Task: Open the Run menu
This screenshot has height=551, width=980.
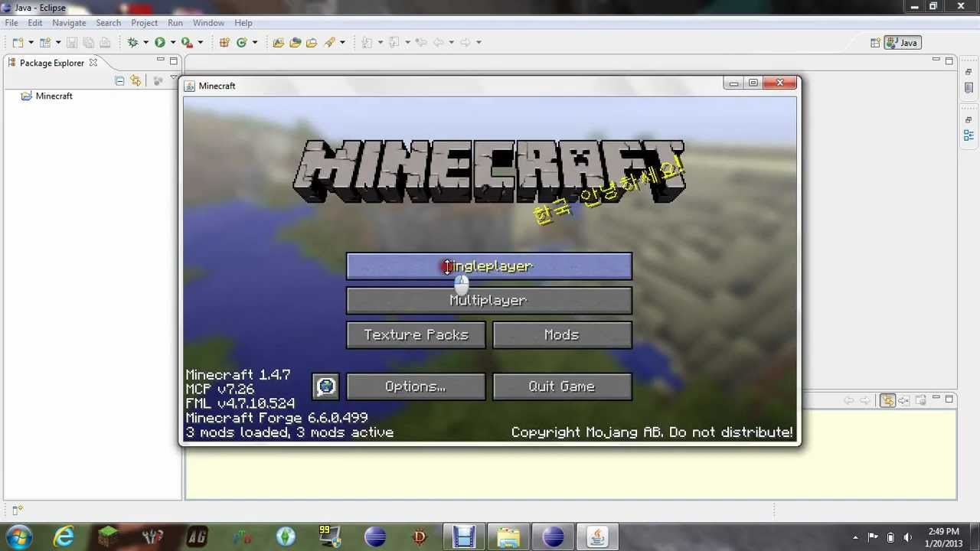Action: pyautogui.click(x=175, y=23)
